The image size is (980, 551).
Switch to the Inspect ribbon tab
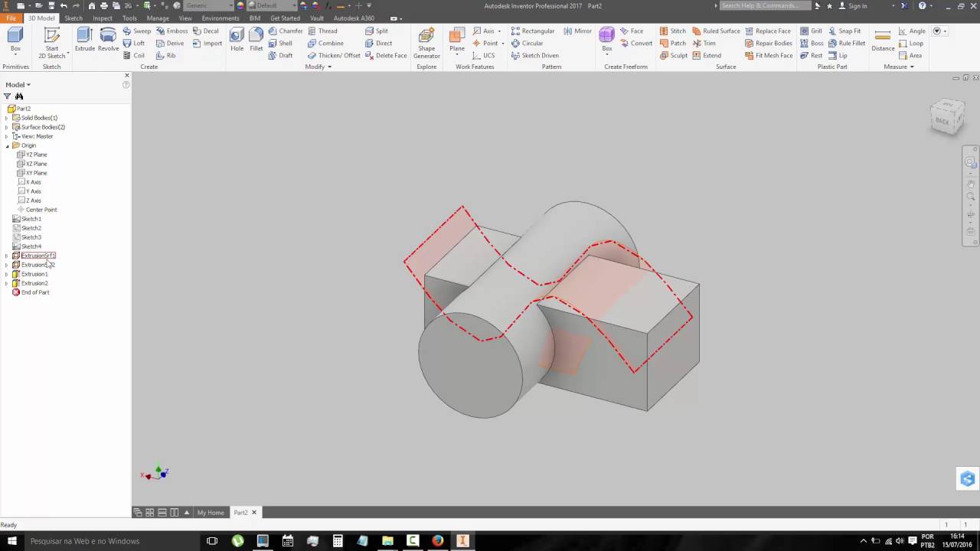[x=103, y=18]
